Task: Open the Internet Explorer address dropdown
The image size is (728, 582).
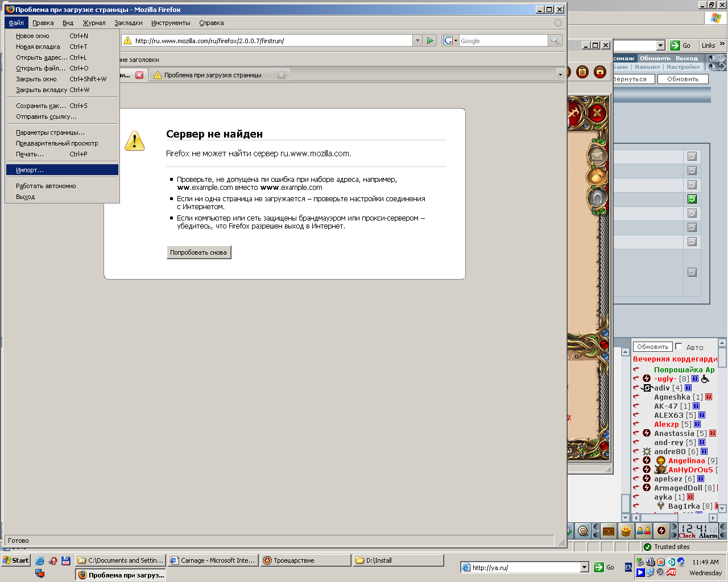Action: click(660, 45)
